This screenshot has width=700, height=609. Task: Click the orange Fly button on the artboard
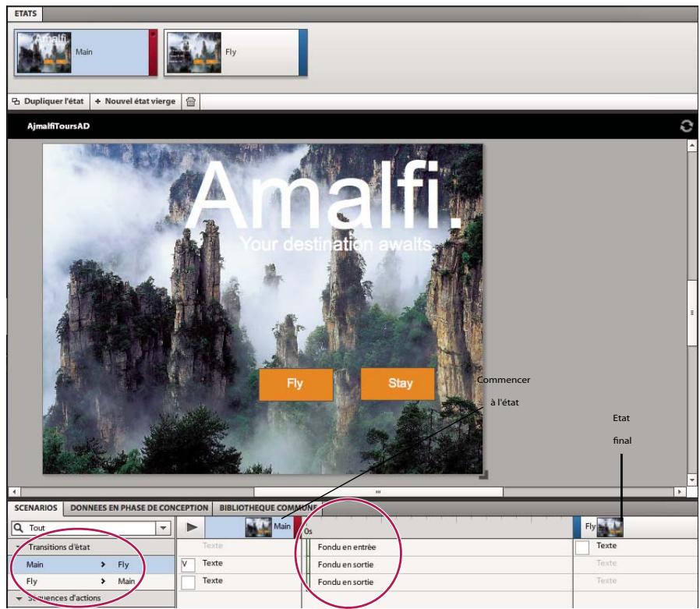(x=296, y=384)
